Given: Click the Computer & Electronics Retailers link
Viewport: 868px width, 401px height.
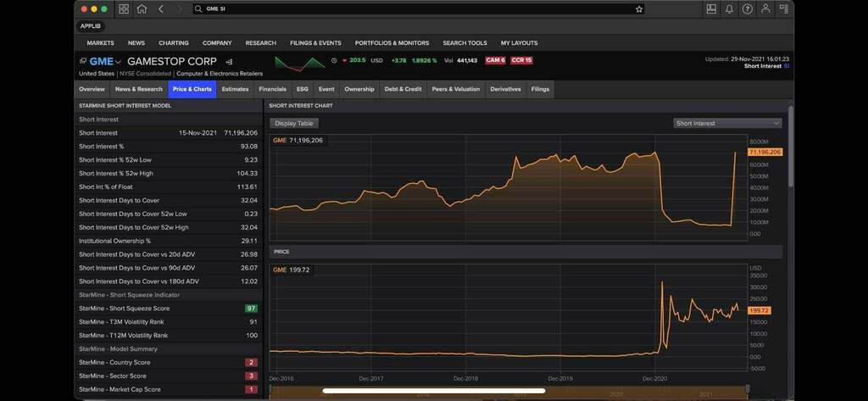Looking at the screenshot, I should pyautogui.click(x=220, y=74).
